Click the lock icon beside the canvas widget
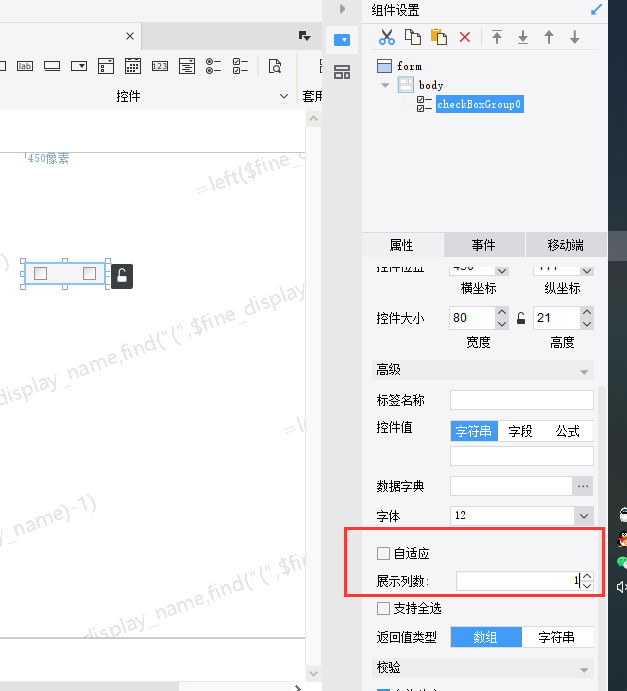 click(x=122, y=276)
